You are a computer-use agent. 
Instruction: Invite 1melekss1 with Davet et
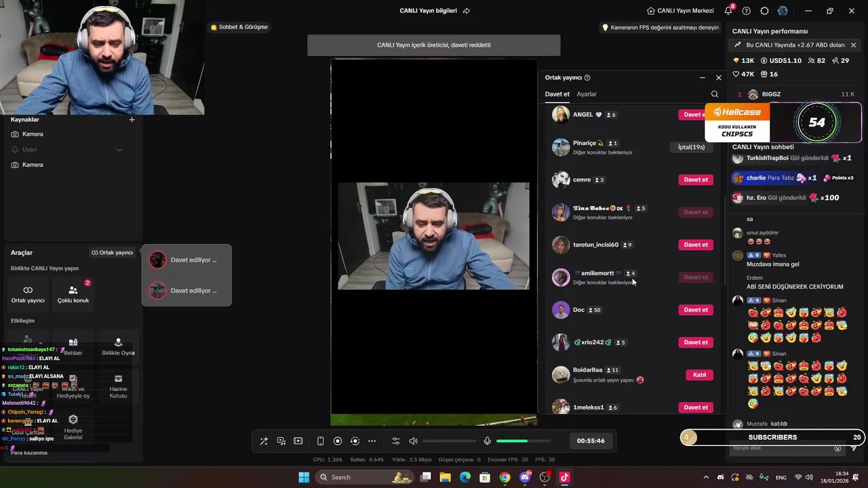point(696,407)
